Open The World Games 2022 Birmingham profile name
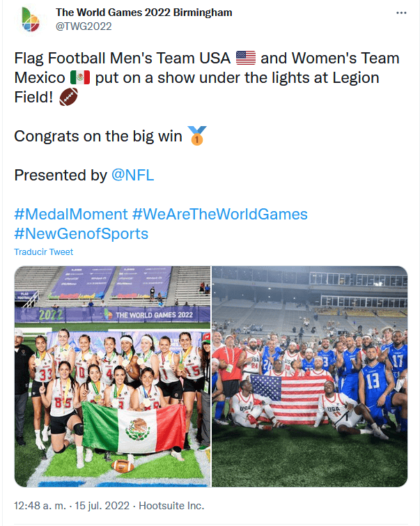Screen dimensions: 420x526 click(x=143, y=13)
